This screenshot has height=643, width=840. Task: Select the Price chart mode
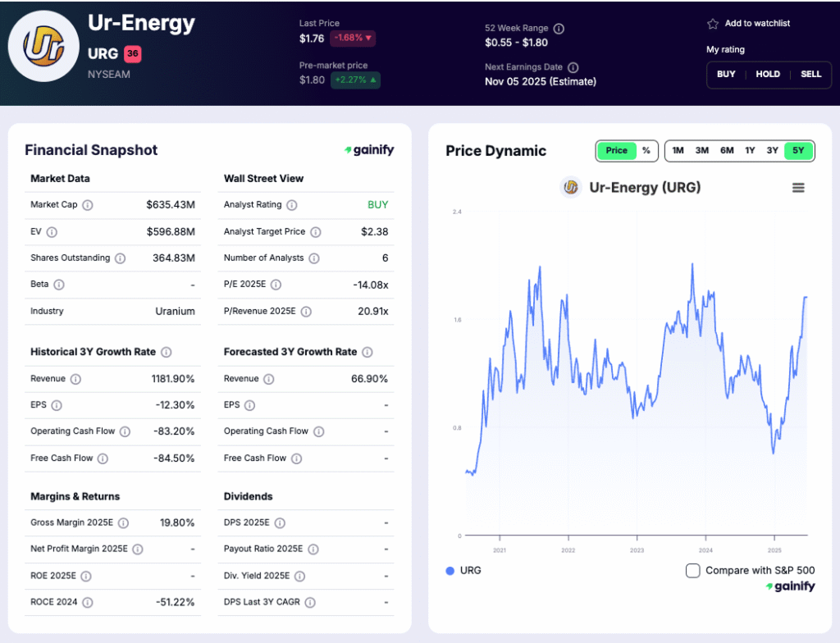617,151
